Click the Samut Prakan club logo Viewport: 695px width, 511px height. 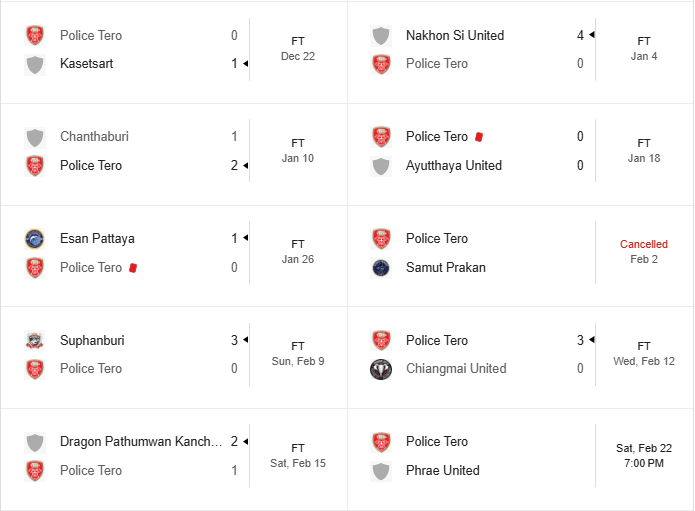click(x=381, y=267)
